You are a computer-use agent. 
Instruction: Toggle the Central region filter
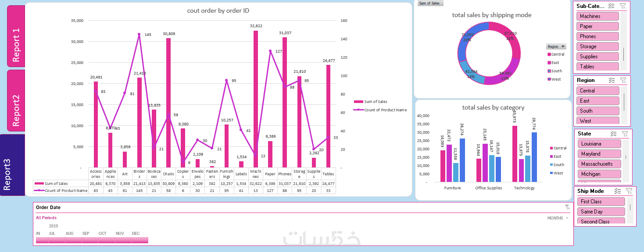click(598, 91)
